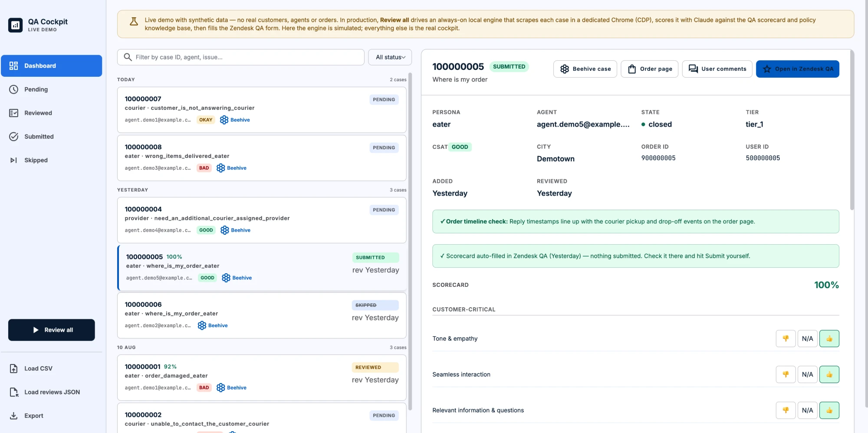Open Beehive link on case 100000005
Screen dimensions: 868x433
click(x=237, y=278)
